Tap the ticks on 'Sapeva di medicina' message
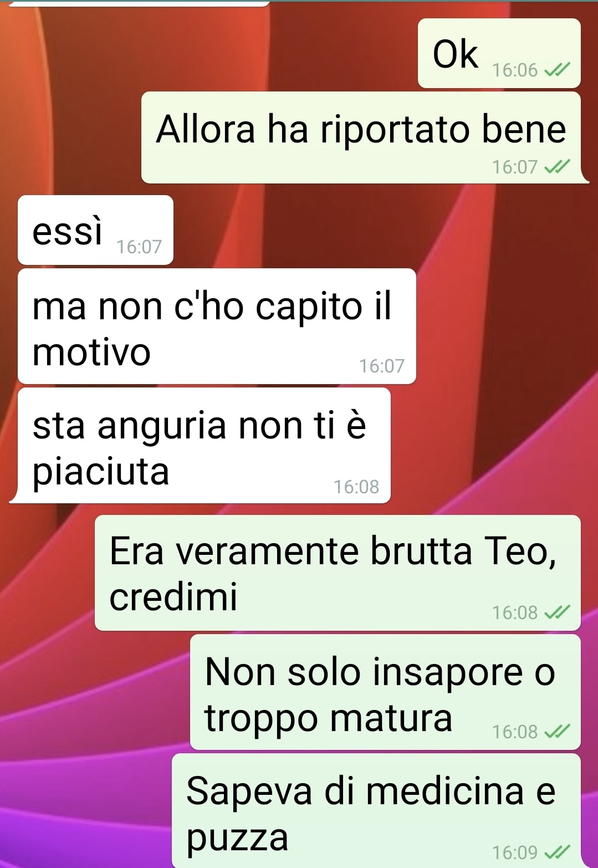This screenshot has width=598, height=868. point(556,852)
